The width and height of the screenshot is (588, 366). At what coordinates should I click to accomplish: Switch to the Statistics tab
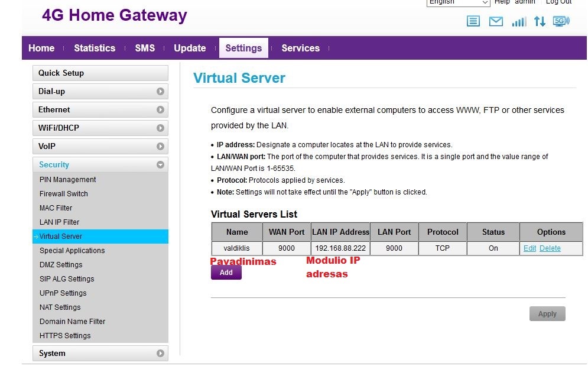pos(95,48)
